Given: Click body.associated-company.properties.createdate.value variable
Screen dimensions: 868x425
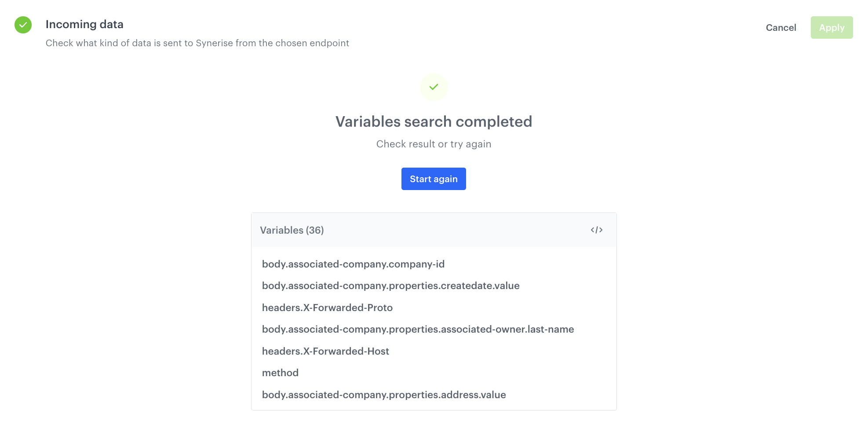Looking at the screenshot, I should [x=390, y=285].
